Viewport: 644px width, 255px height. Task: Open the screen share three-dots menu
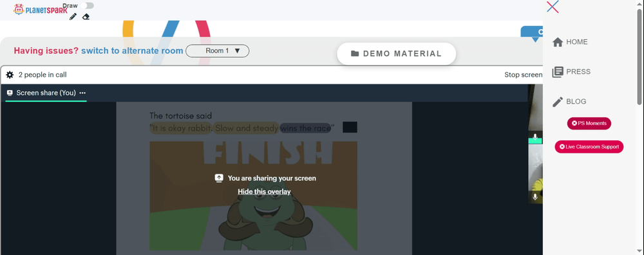82,93
